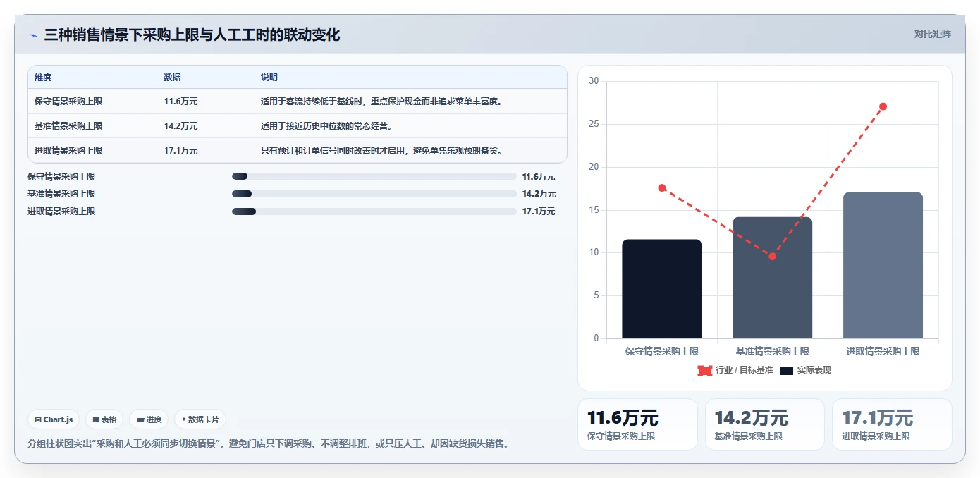Screen dimensions: 980x478
Task: Click progress value 17.1万元 at bar end
Action: pos(539,212)
